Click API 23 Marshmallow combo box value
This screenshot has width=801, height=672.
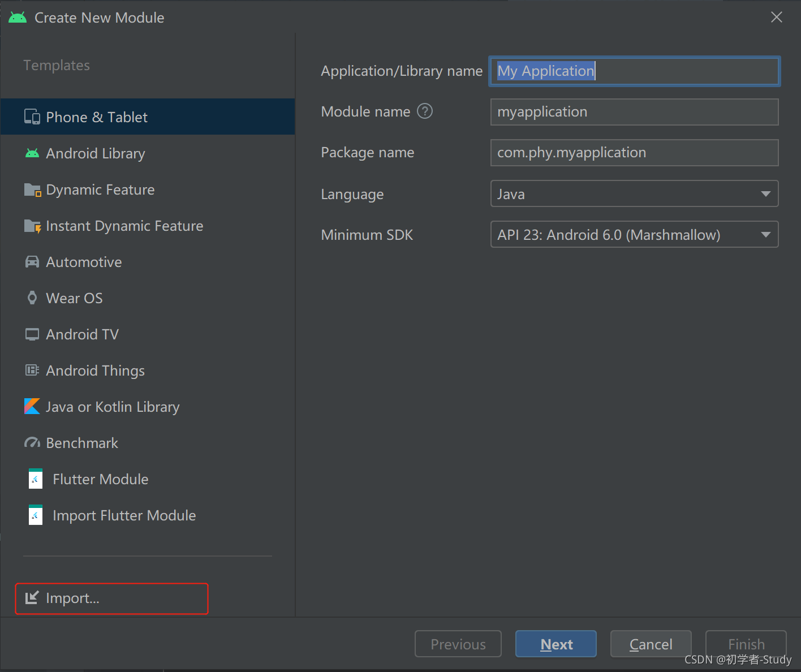(635, 235)
